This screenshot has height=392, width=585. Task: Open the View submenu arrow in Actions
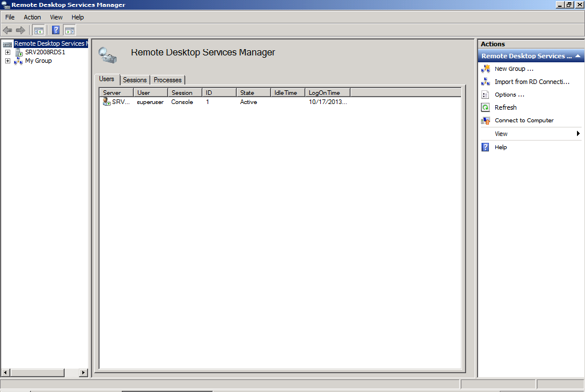tap(578, 134)
